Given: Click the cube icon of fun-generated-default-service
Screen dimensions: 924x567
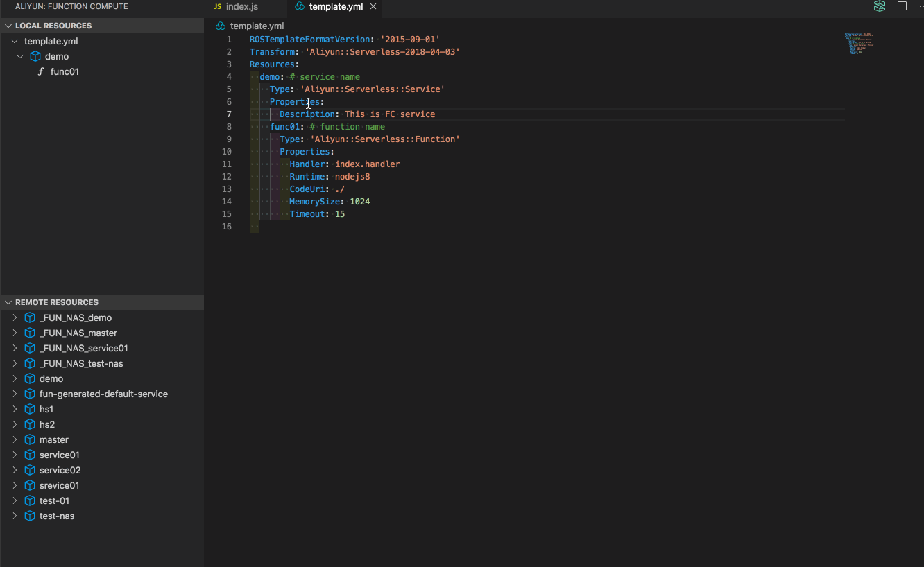Looking at the screenshot, I should coord(30,394).
